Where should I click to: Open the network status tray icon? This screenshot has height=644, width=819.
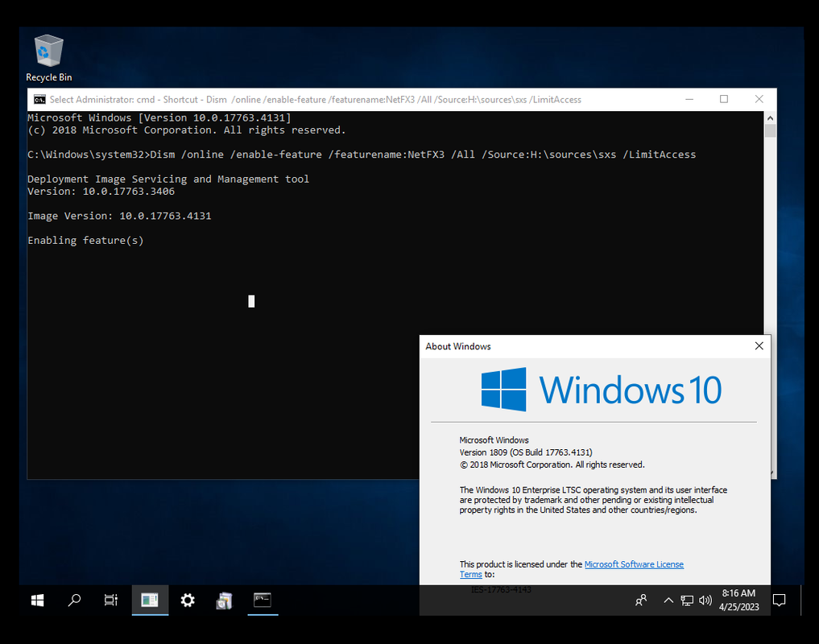[687, 601]
